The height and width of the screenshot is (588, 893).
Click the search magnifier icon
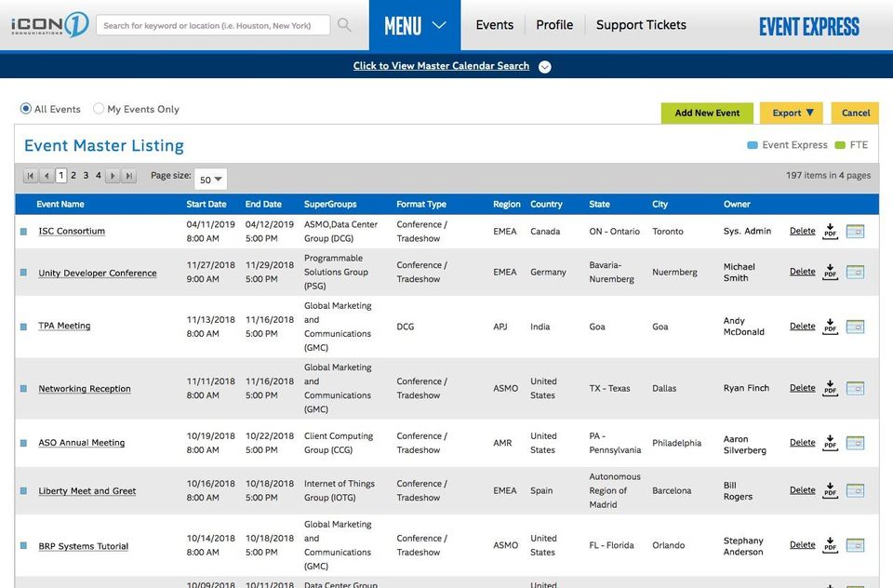(344, 25)
